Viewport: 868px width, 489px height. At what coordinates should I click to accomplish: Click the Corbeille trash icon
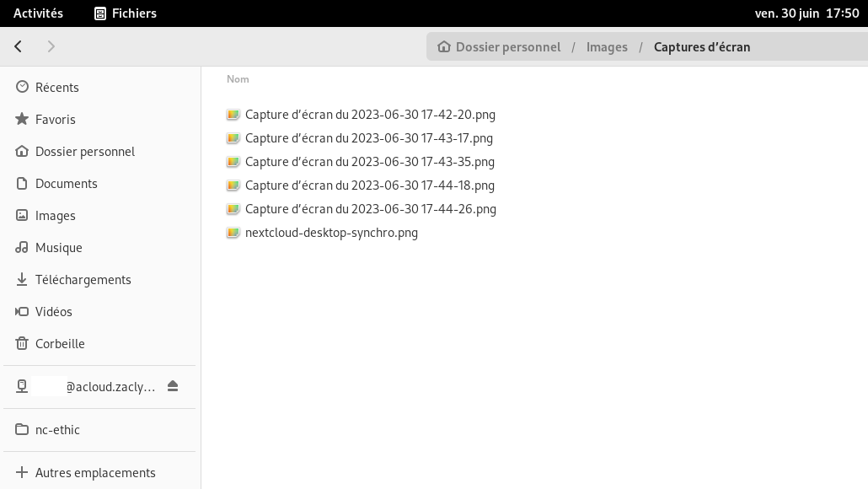[x=22, y=344]
